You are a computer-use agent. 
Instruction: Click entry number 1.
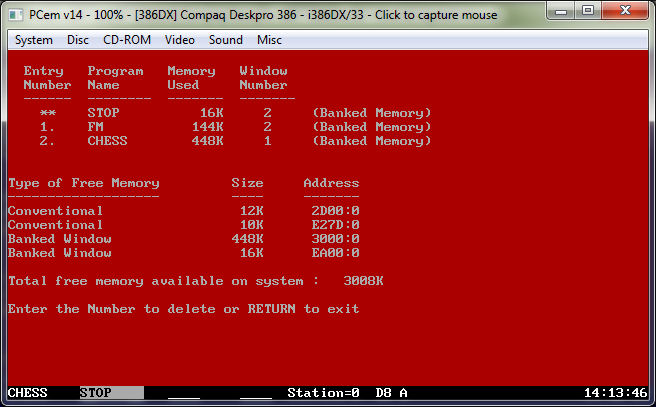click(x=47, y=127)
